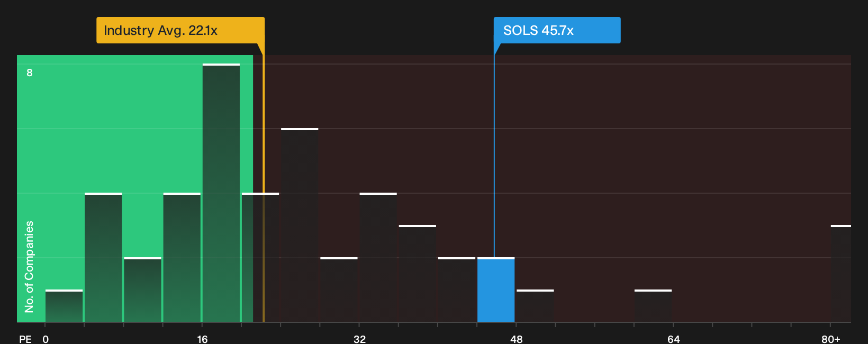868x344 pixels.
Task: Click the histogram bar starting at PE 0
Action: (64, 306)
